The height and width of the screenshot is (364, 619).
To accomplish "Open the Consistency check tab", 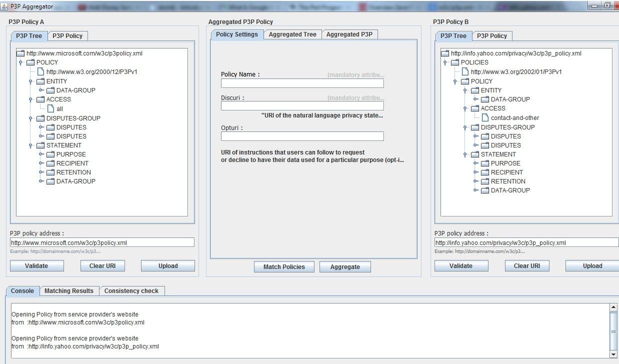I will point(131,291).
